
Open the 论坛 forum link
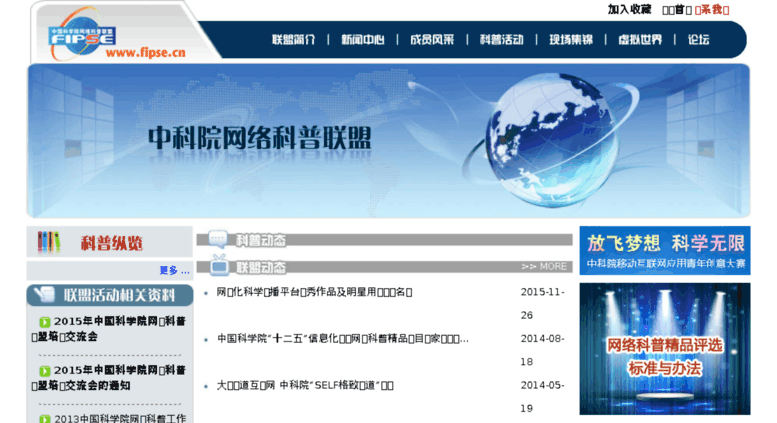click(699, 40)
